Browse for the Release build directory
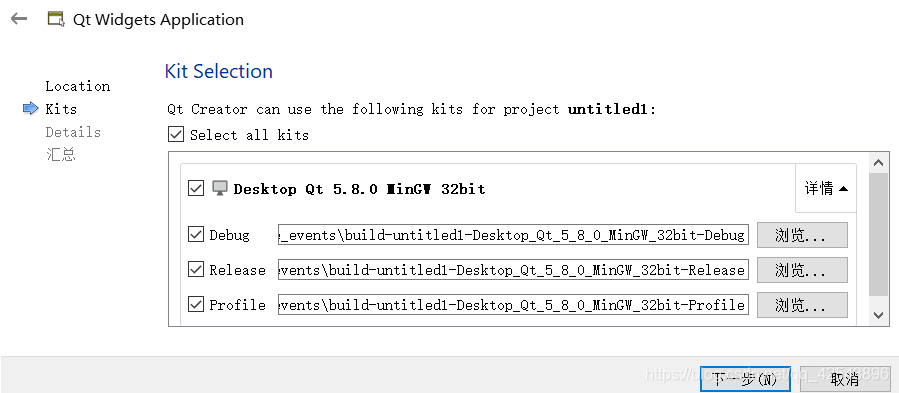The width and height of the screenshot is (899, 393). [802, 270]
